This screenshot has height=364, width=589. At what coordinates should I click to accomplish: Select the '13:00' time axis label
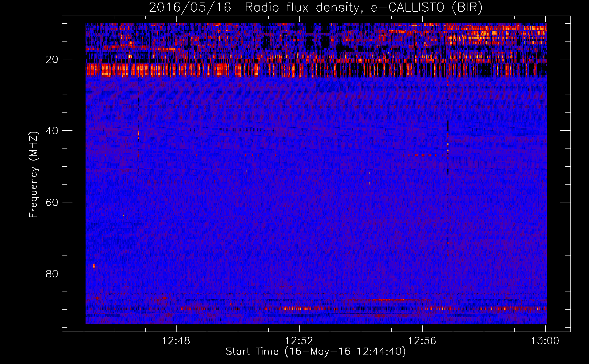(x=545, y=341)
